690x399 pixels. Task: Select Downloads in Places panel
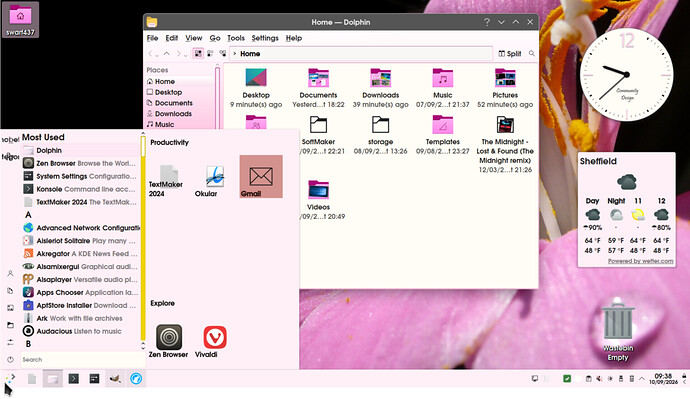(x=180, y=113)
